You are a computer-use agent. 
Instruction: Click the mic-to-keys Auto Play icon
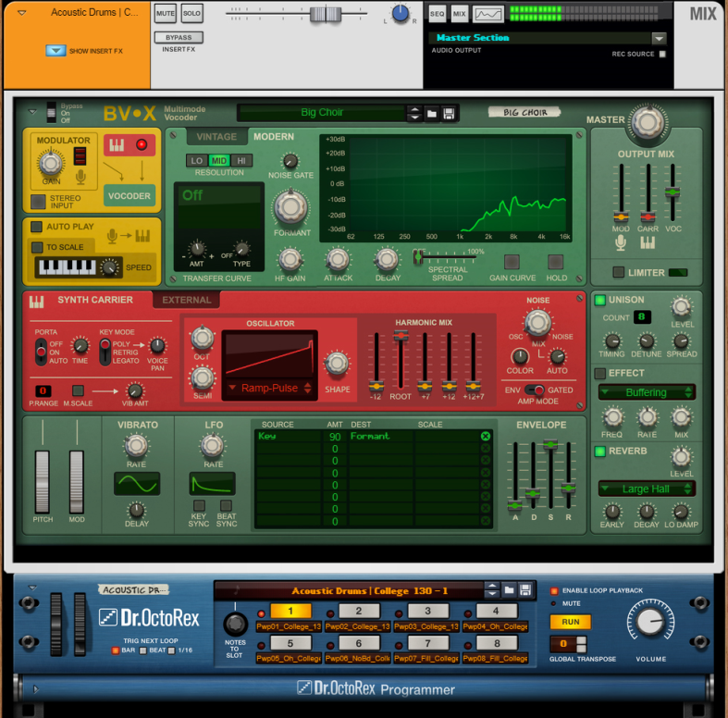129,235
